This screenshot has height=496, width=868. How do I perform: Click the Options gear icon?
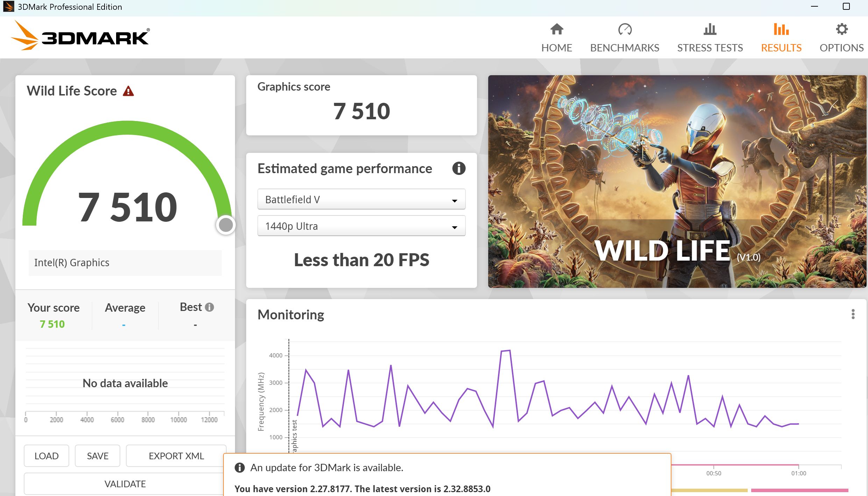[x=841, y=29]
